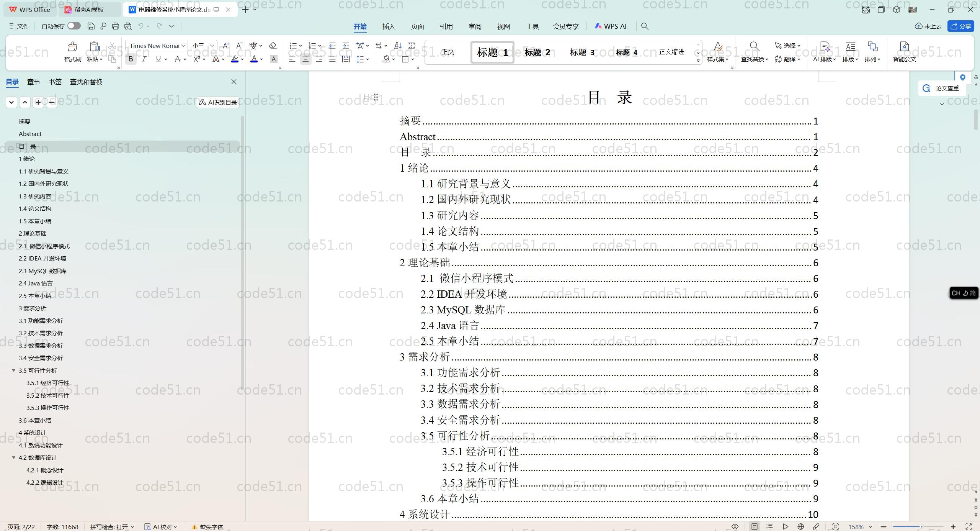Open the font color dropdown arrow
The height and width of the screenshot is (531, 980).
pyautogui.click(x=261, y=59)
